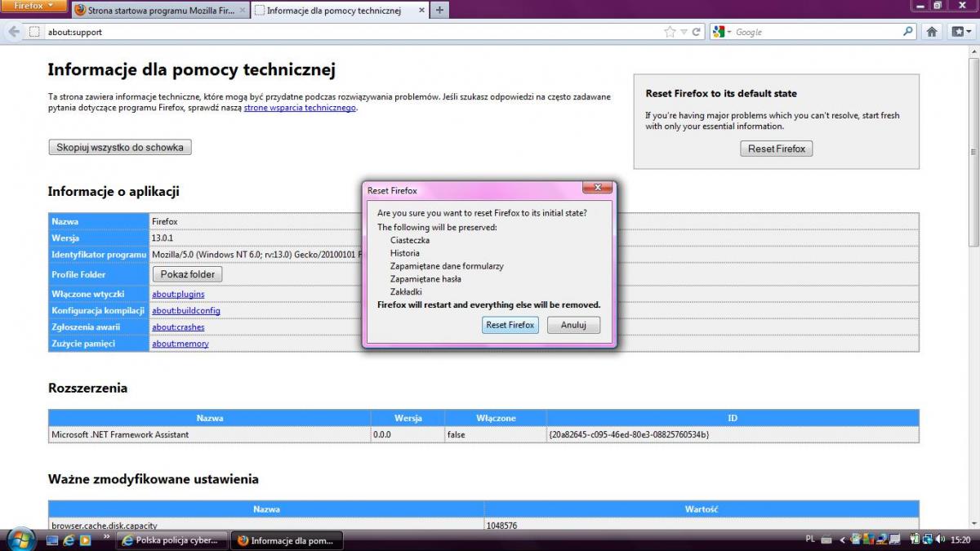Click Reset Firefox button on the page
980x551 pixels.
point(777,149)
